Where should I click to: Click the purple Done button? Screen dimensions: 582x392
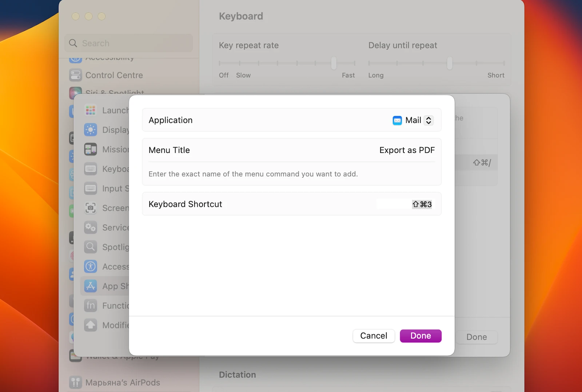click(x=420, y=336)
